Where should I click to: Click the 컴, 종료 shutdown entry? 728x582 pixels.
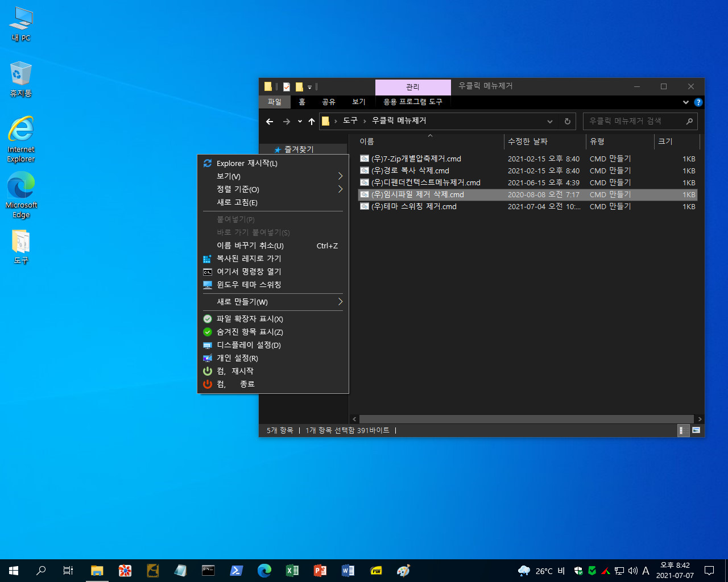click(x=273, y=384)
